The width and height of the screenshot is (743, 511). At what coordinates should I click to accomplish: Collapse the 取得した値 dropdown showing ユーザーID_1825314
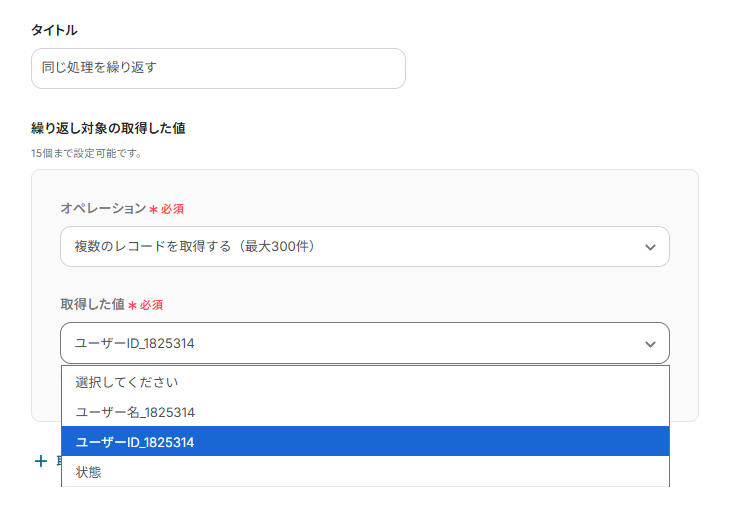[364, 343]
